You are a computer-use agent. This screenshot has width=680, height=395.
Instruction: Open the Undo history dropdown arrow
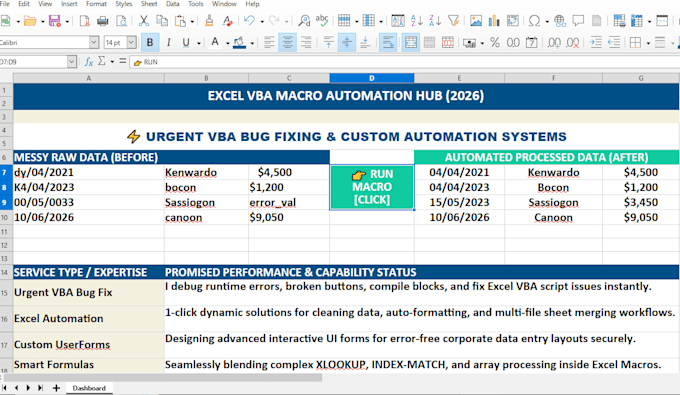coord(262,21)
